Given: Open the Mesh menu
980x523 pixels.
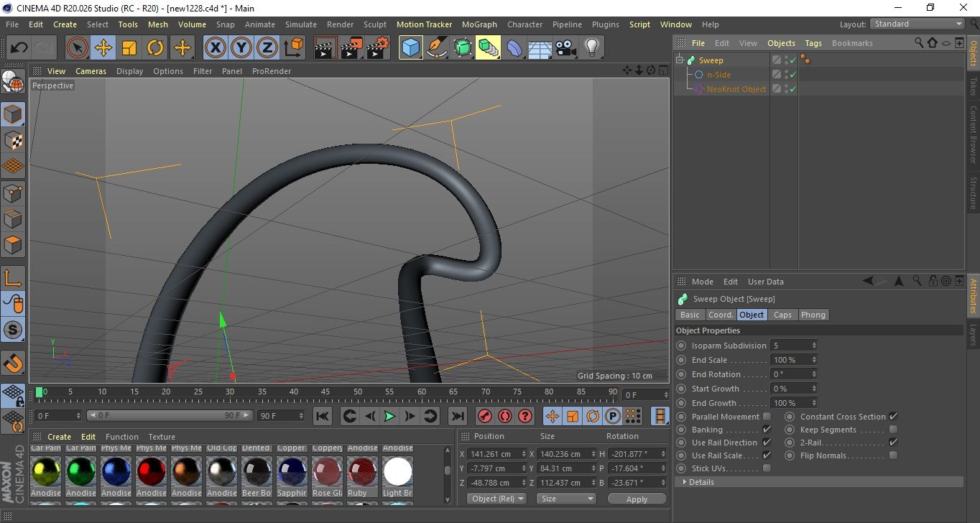Looking at the screenshot, I should [158, 24].
